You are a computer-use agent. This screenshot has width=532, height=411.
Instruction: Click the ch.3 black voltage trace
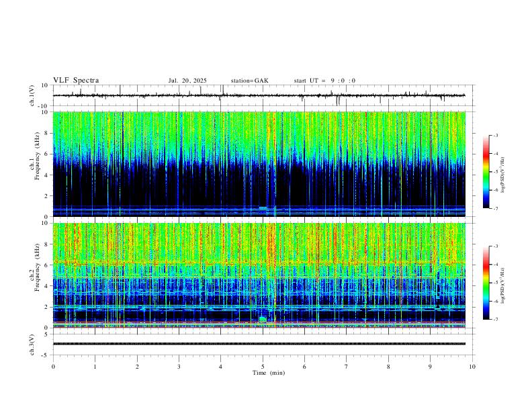pyautogui.click(x=259, y=344)
